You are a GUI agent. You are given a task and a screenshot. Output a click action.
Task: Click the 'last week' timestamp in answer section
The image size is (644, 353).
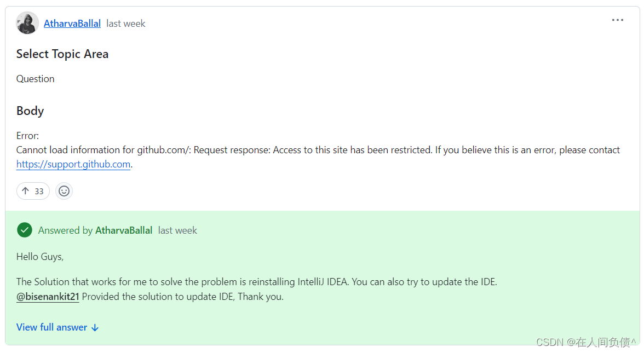coord(177,230)
